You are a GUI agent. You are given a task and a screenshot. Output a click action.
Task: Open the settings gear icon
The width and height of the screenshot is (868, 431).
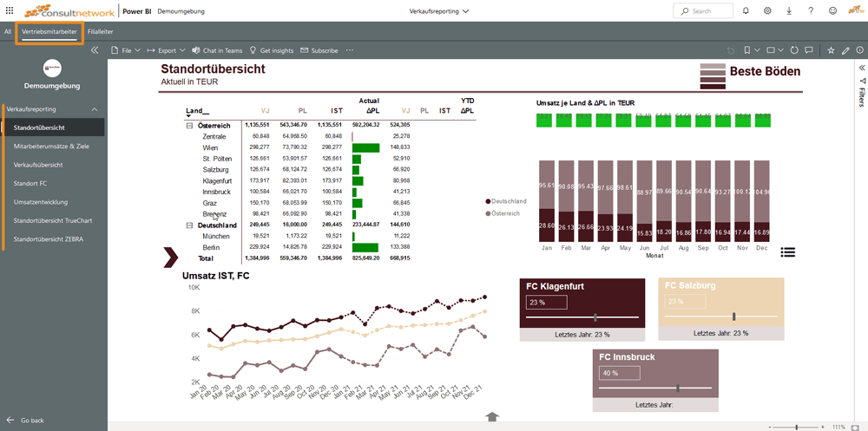point(767,11)
